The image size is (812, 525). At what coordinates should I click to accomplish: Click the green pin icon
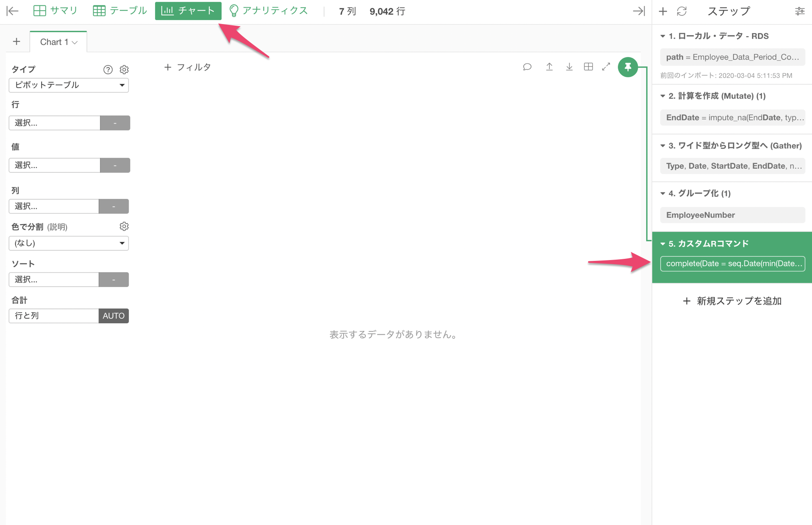tap(628, 67)
